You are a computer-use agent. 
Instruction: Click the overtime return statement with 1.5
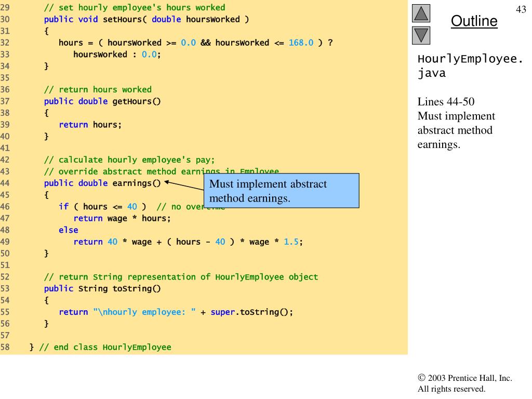(x=188, y=242)
